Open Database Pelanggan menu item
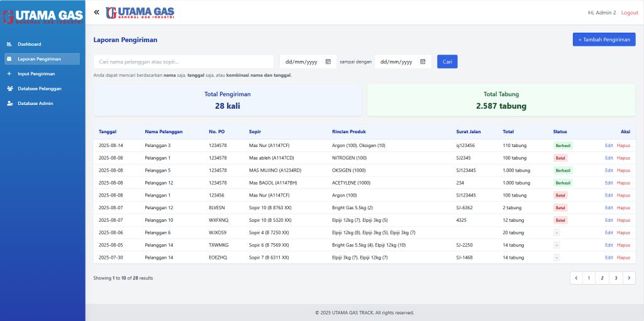 pyautogui.click(x=39, y=89)
